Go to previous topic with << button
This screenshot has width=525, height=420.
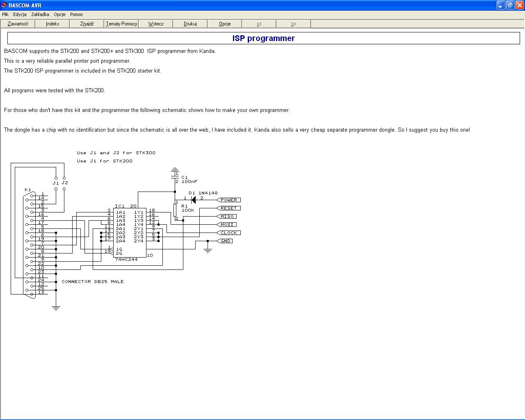click(259, 24)
